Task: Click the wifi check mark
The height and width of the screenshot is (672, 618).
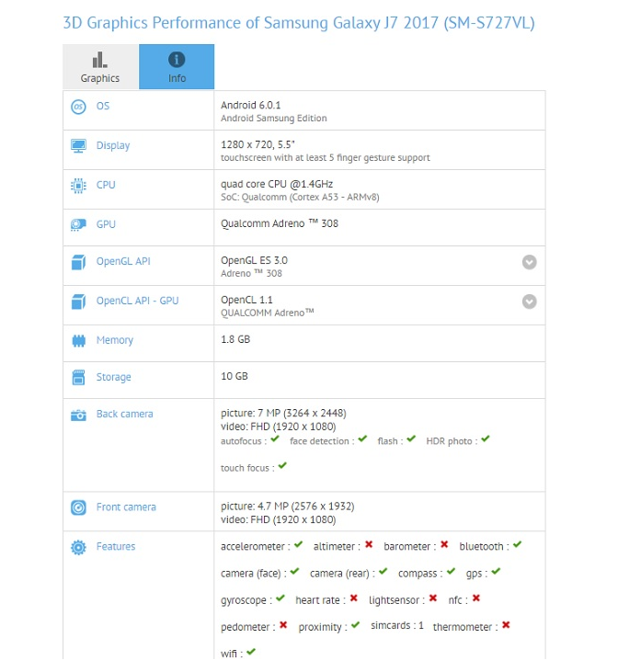Action: point(251,652)
